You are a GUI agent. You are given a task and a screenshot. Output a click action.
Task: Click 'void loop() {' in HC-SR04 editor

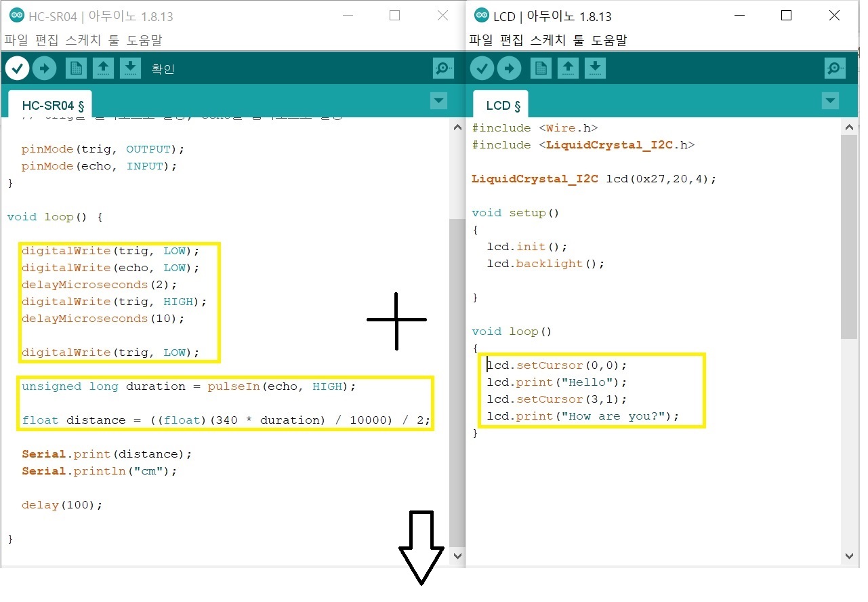coord(55,217)
